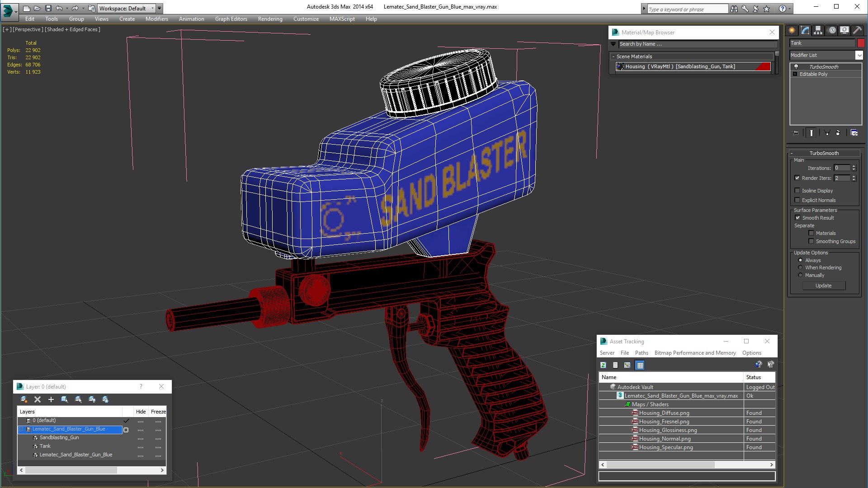Viewport: 868px width, 488px height.
Task: Open Bitmap Performance and Memory menu
Action: [x=695, y=353]
